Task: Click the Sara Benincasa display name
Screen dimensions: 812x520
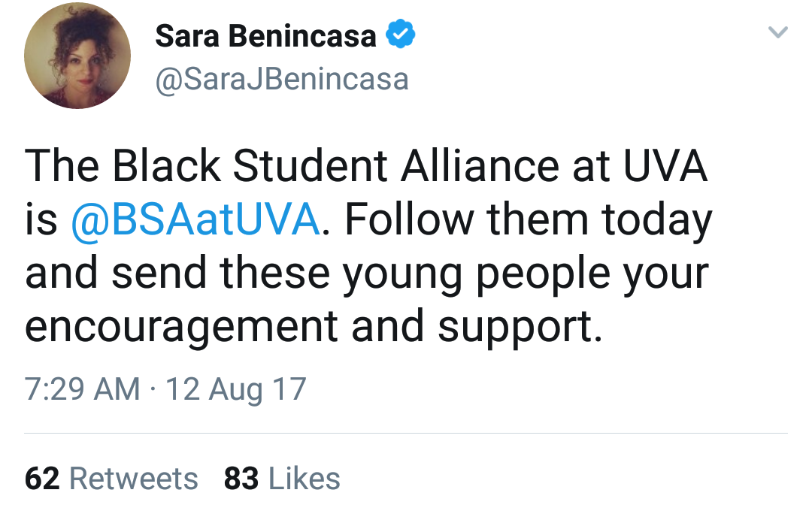Action: 265,36
